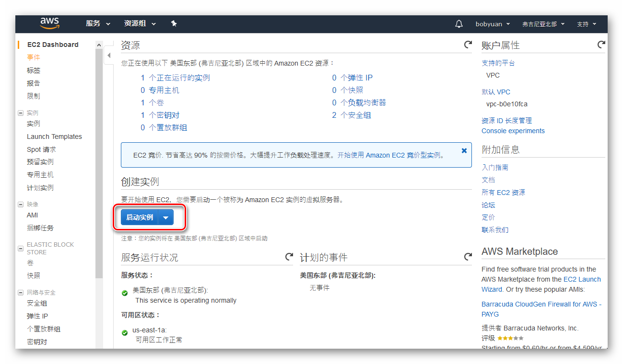
Task: Open Spot 请求 in sidebar
Action: tap(41, 149)
